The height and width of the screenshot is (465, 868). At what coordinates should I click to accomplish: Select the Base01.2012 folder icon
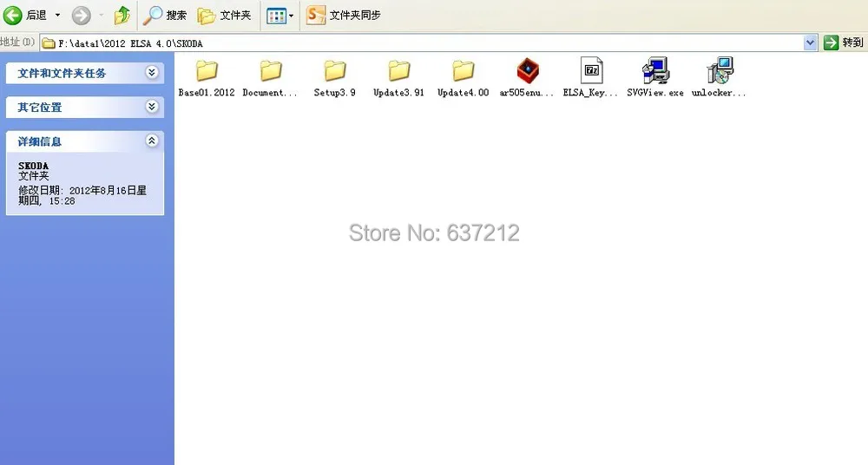[207, 71]
